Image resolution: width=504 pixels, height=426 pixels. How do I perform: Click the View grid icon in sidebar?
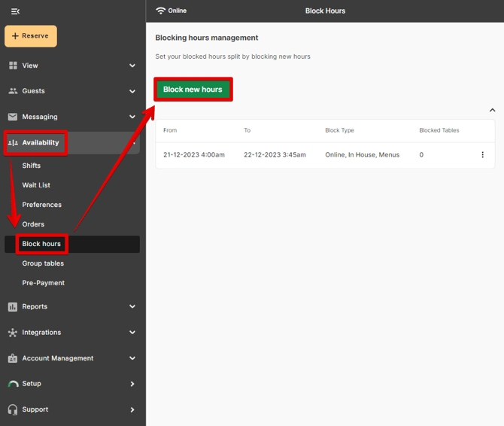(x=13, y=65)
